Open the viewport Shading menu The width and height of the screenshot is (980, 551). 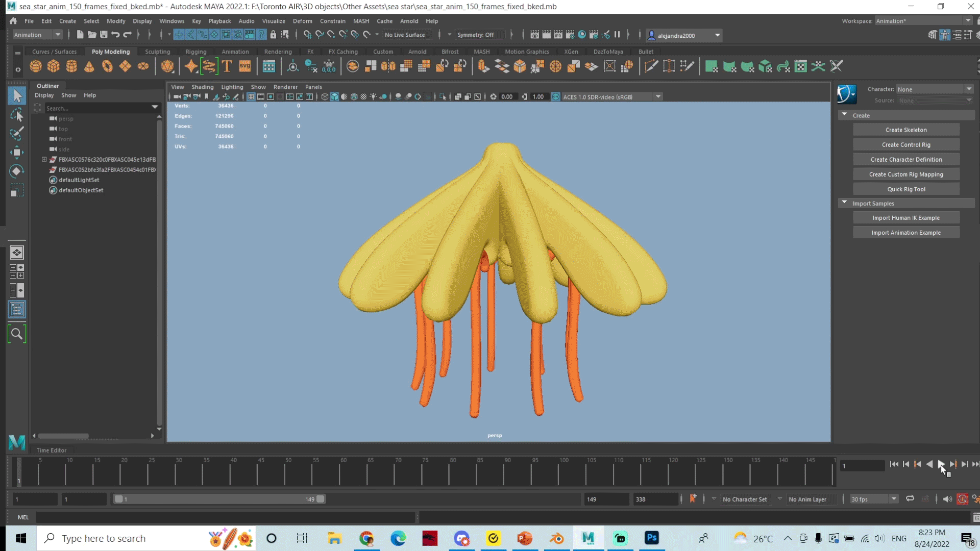point(202,87)
